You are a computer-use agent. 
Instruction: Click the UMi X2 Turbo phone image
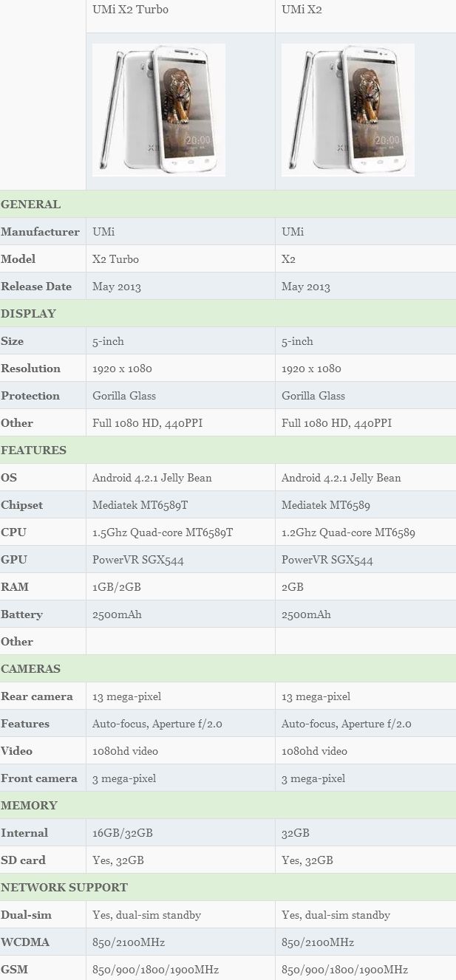coord(158,109)
